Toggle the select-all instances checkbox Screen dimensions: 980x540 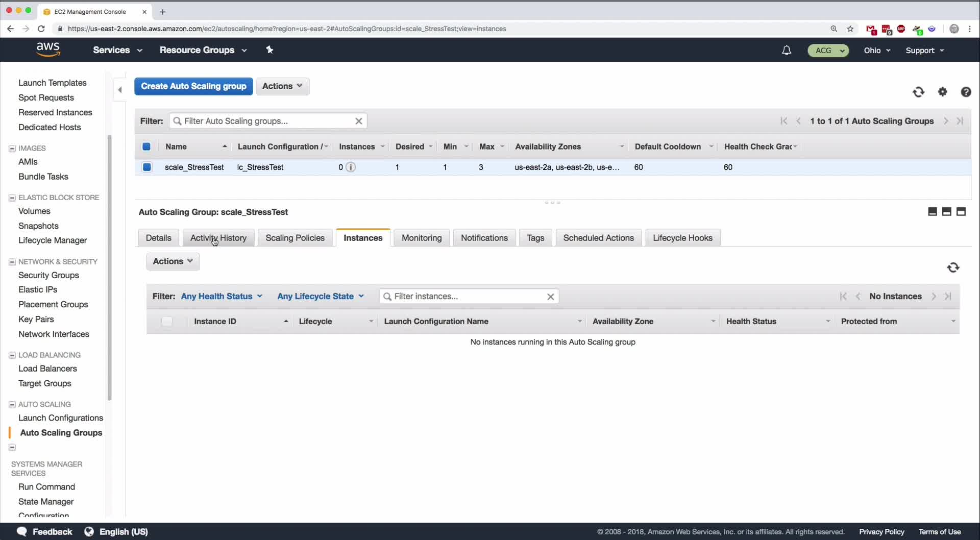tap(167, 322)
